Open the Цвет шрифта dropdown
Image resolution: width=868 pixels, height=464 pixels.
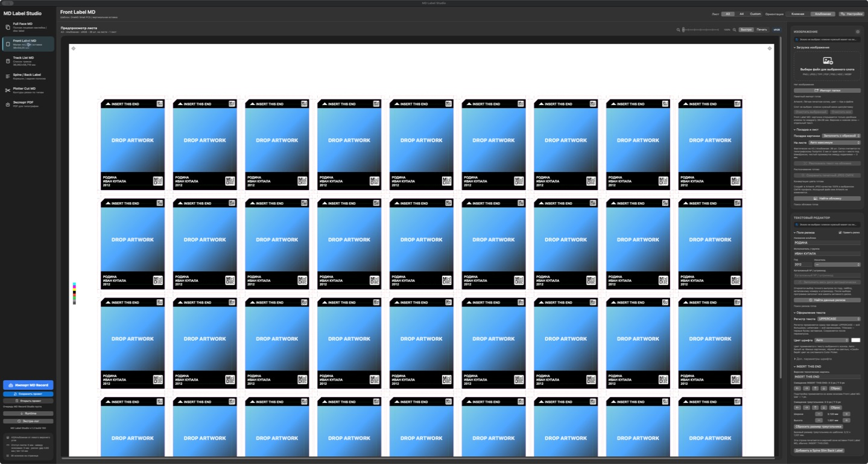click(831, 340)
